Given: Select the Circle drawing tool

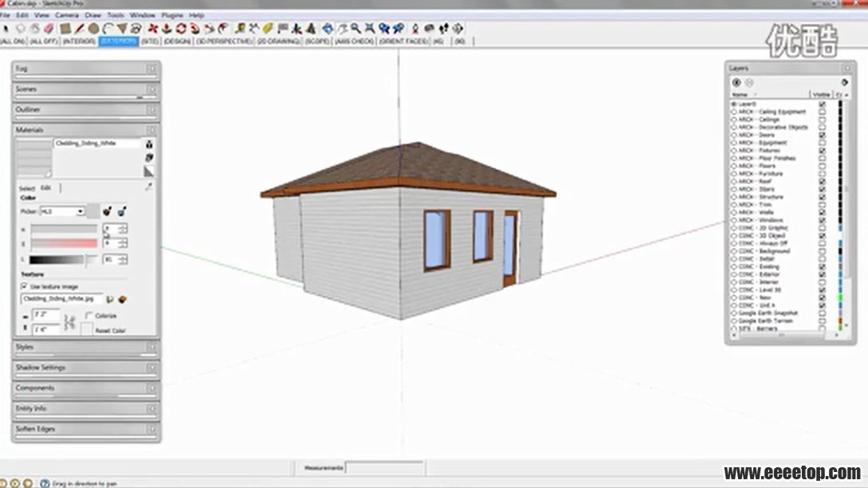Looking at the screenshot, I should pyautogui.click(x=93, y=29).
